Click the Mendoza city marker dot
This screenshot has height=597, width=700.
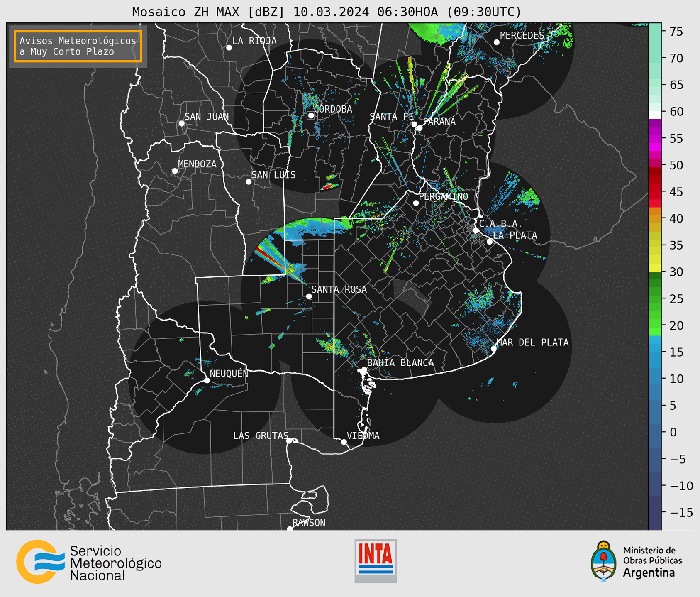coord(175,171)
